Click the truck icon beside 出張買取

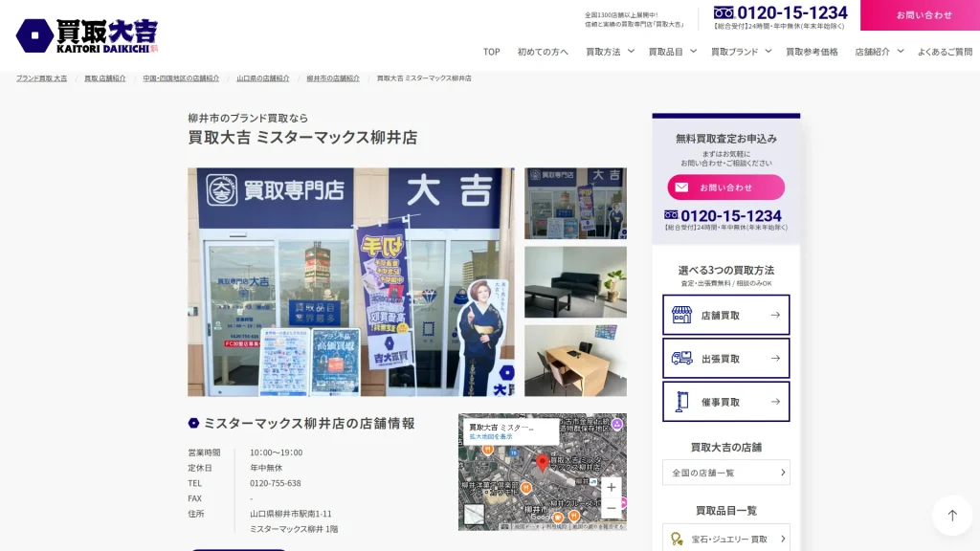click(681, 358)
